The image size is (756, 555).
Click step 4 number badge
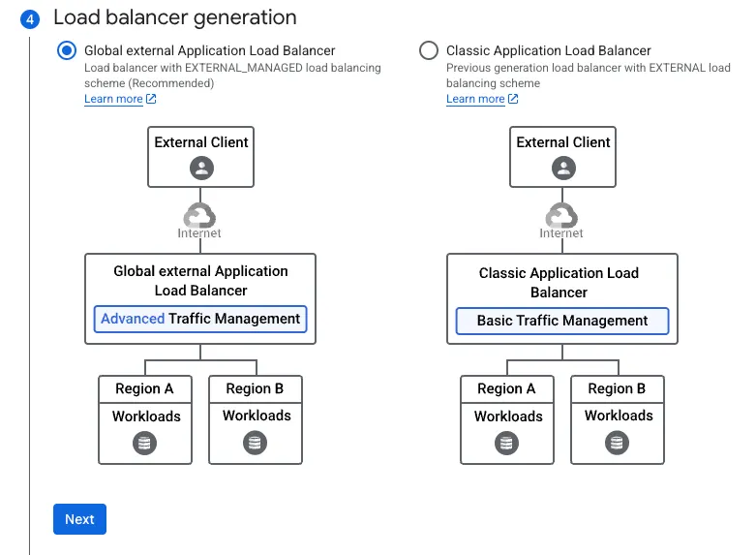tap(29, 18)
